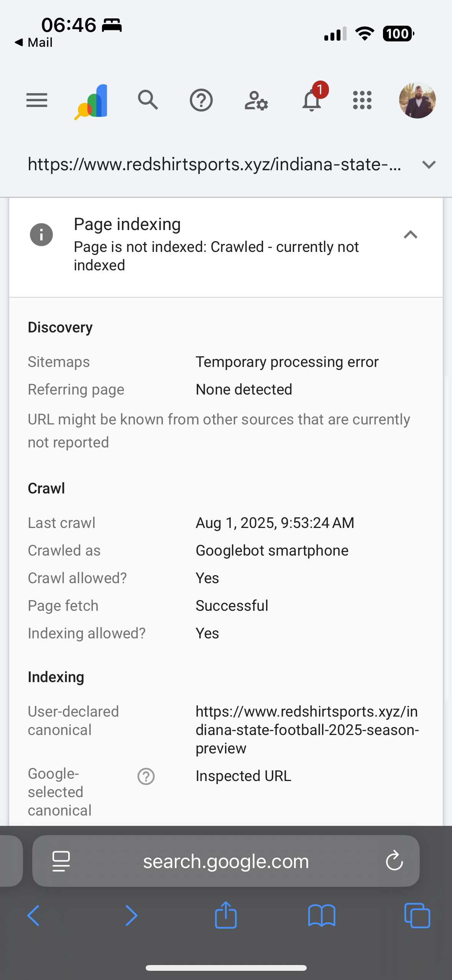View notifications via the bell icon
This screenshot has width=452, height=980.
pos(312,100)
